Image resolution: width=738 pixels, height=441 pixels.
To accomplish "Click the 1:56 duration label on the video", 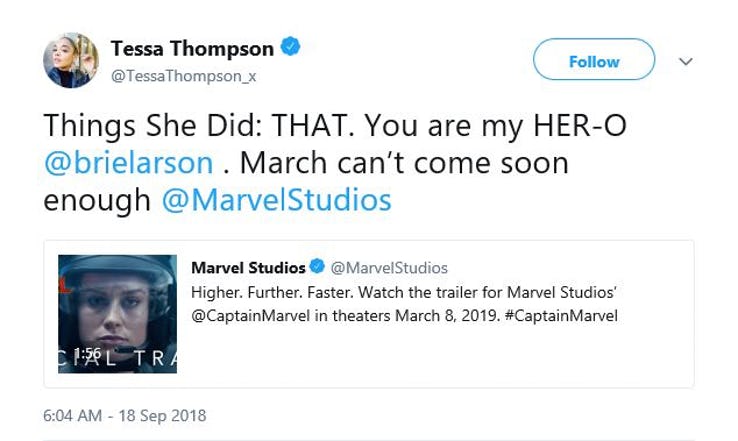I will [x=88, y=353].
